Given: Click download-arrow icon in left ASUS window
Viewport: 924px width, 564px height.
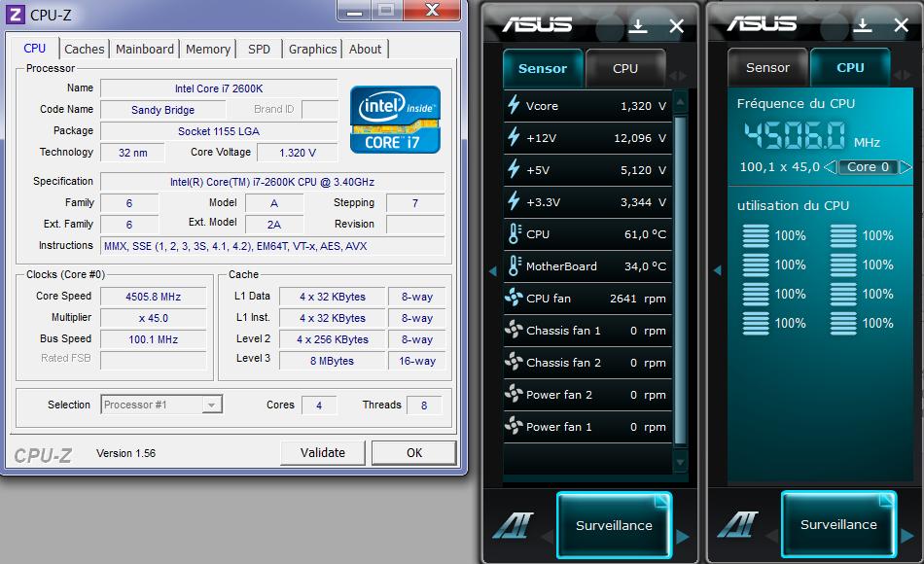Looking at the screenshot, I should (638, 25).
